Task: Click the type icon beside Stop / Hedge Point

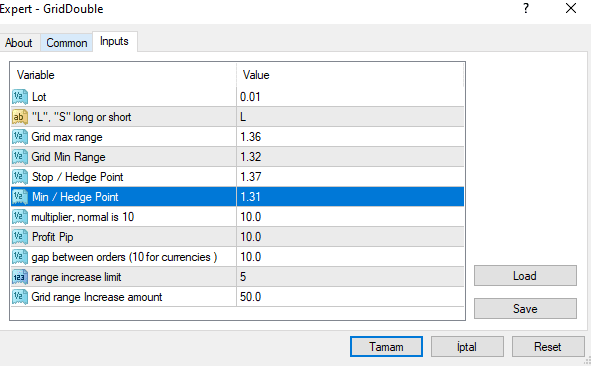Action: [x=20, y=177]
